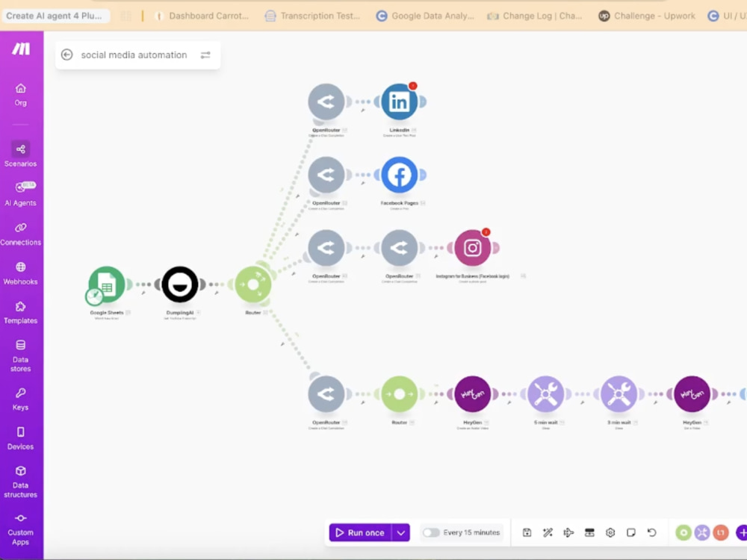747x560 pixels.
Task: Open scenario settings gear icon
Action: click(610, 532)
